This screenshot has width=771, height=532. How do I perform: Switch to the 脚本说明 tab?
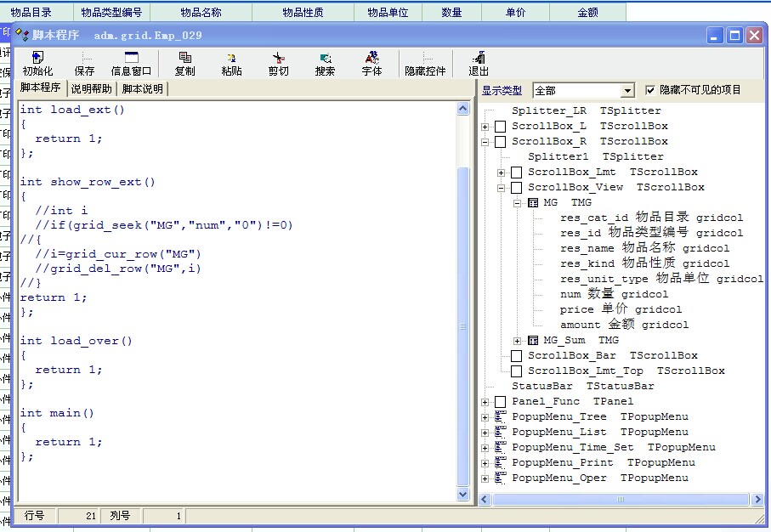(142, 88)
